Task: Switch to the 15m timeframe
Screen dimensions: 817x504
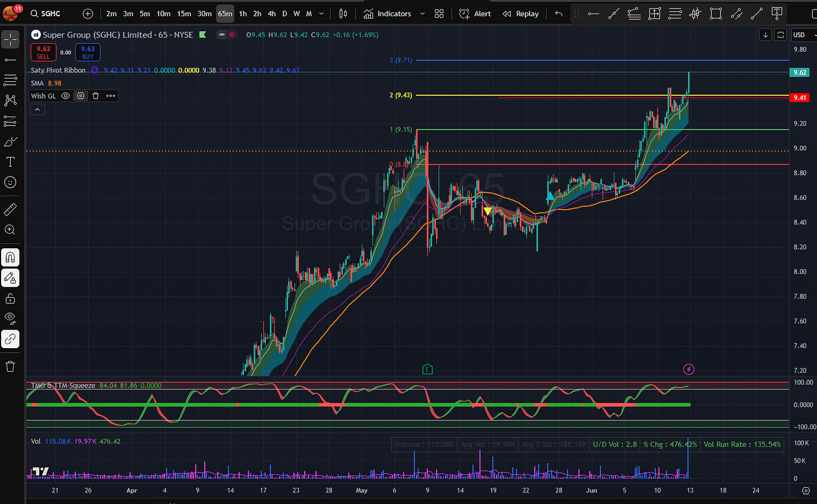Action: [184, 13]
